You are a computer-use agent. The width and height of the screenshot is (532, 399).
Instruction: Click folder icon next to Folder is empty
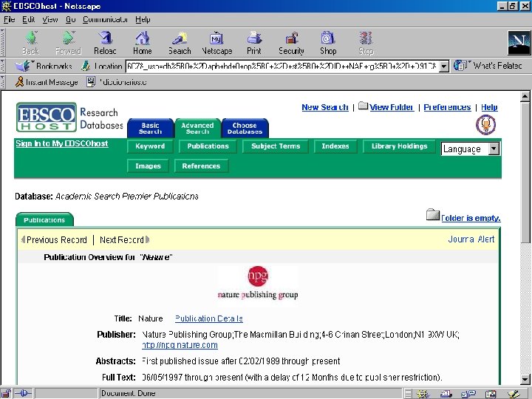432,214
